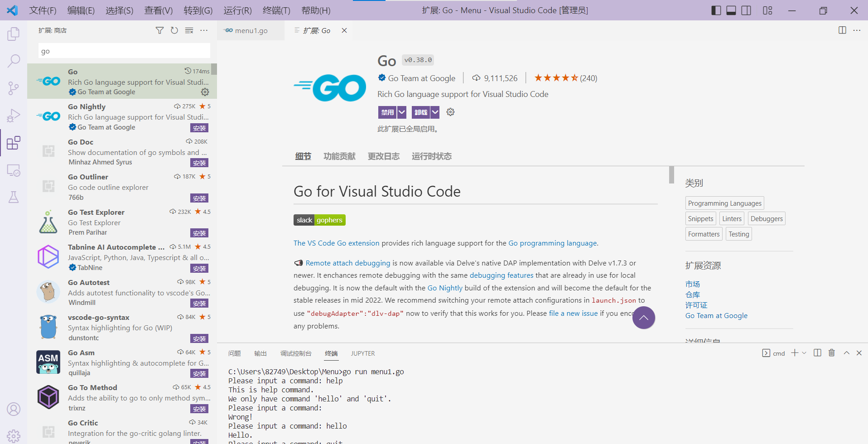The width and height of the screenshot is (868, 444).
Task: Switch to the 更改日志 tab
Action: click(x=384, y=156)
